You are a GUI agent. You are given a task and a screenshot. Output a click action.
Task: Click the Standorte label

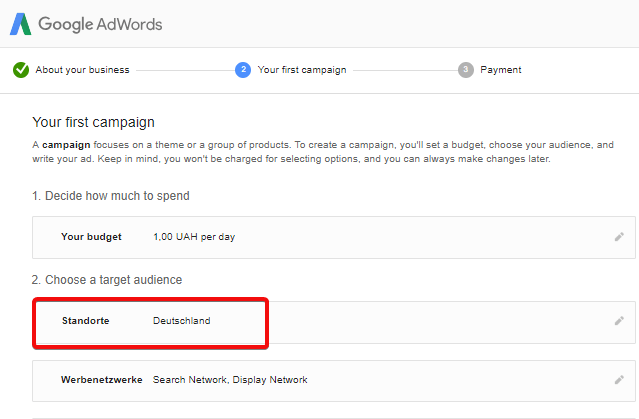[x=86, y=321]
